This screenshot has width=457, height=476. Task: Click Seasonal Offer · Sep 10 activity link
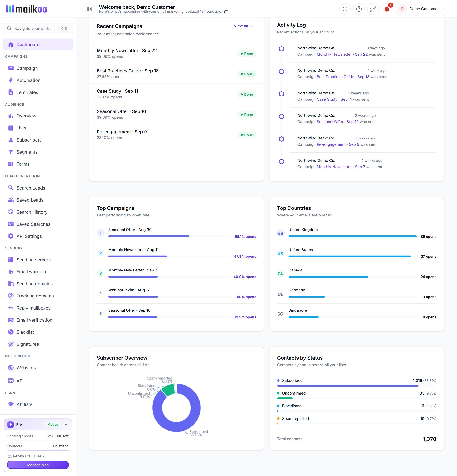(x=337, y=122)
